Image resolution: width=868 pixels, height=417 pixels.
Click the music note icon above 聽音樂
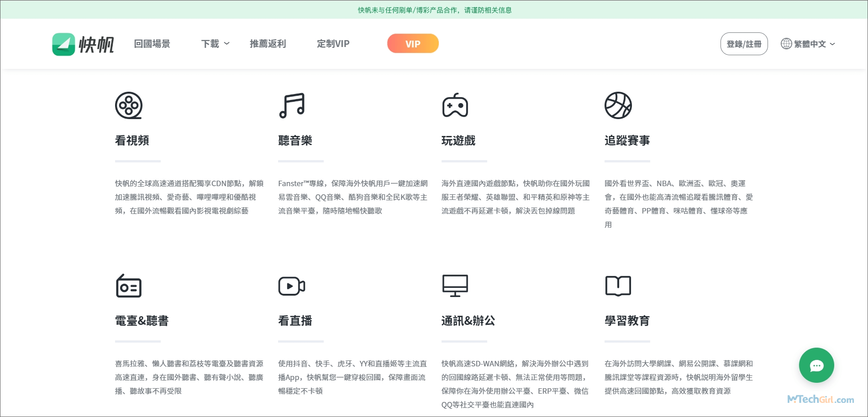coord(292,105)
